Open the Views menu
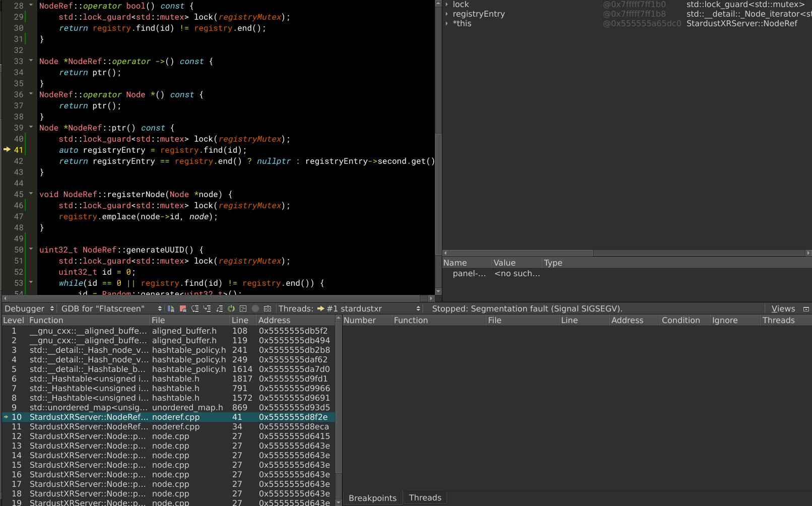Viewport: 812px width, 506px height. [x=783, y=308]
